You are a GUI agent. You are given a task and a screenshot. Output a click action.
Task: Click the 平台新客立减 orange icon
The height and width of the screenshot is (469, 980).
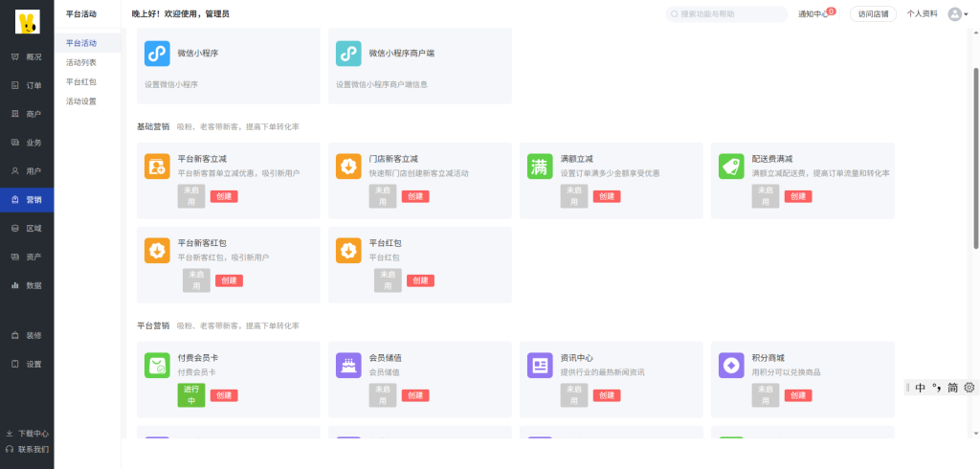(x=157, y=167)
